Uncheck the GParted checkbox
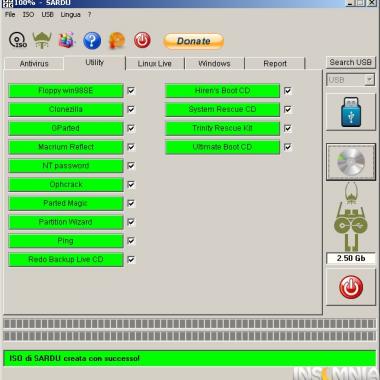This screenshot has width=380, height=380. pyautogui.click(x=131, y=128)
